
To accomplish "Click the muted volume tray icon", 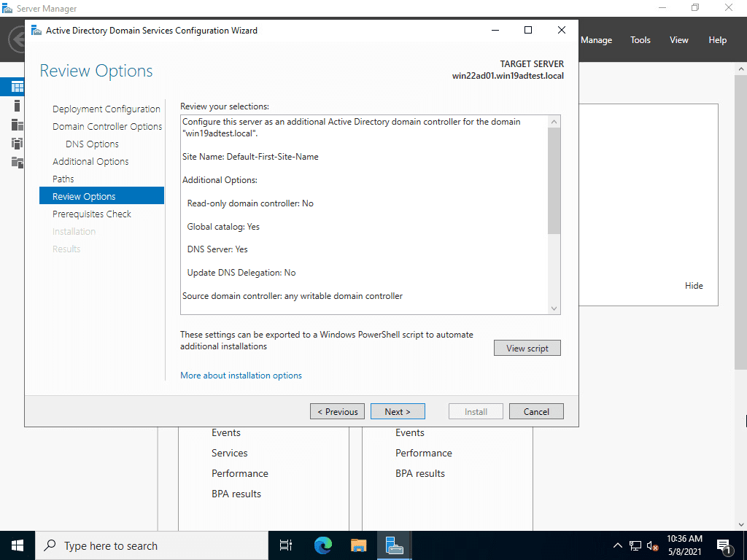I will pyautogui.click(x=651, y=545).
